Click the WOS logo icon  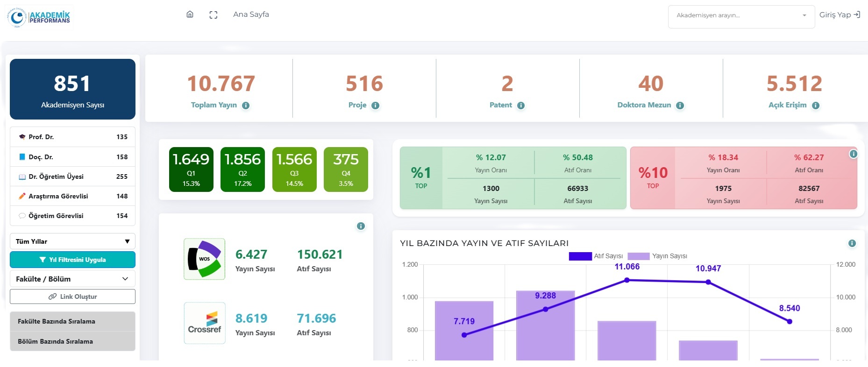point(205,259)
